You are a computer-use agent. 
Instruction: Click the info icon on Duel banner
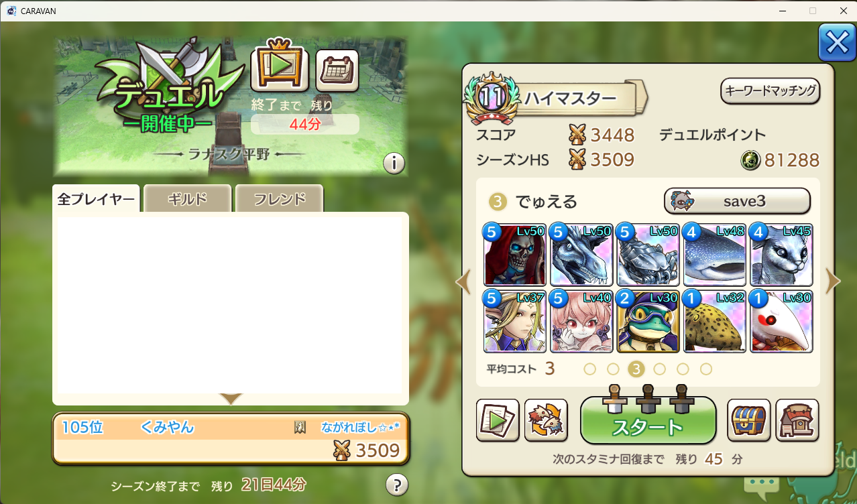coord(394,164)
